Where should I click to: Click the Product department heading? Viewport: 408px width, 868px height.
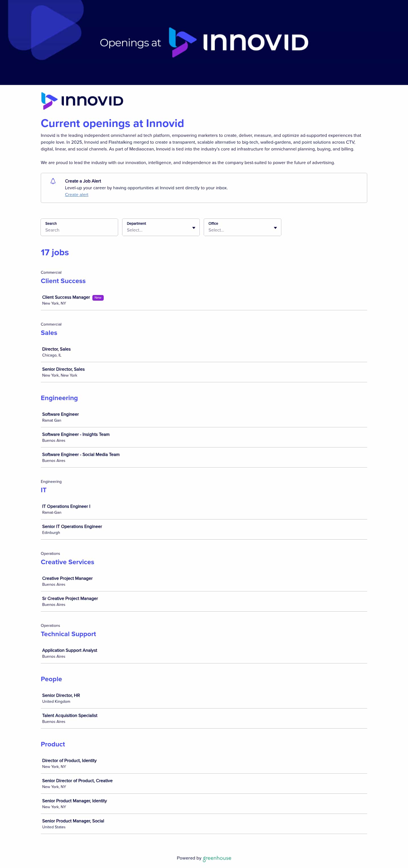click(53, 744)
